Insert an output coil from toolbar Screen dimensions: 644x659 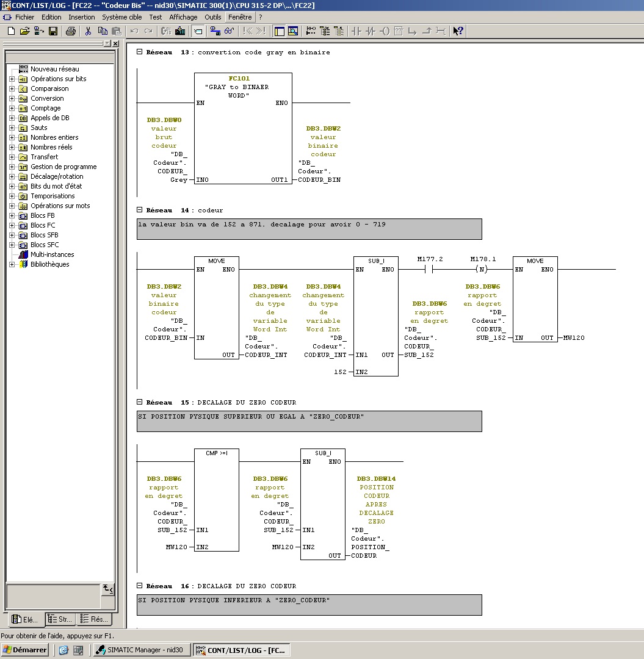point(385,31)
